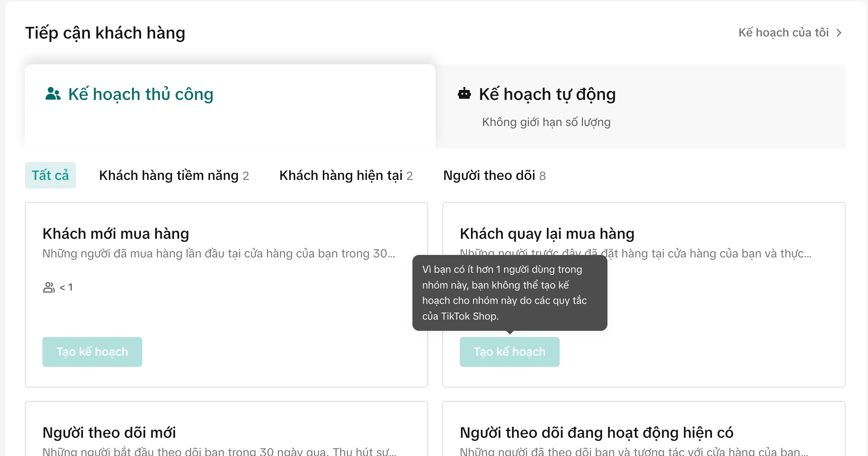Open the Khách quay lại mua hàng card title
This screenshot has height=456, width=868.
[547, 234]
